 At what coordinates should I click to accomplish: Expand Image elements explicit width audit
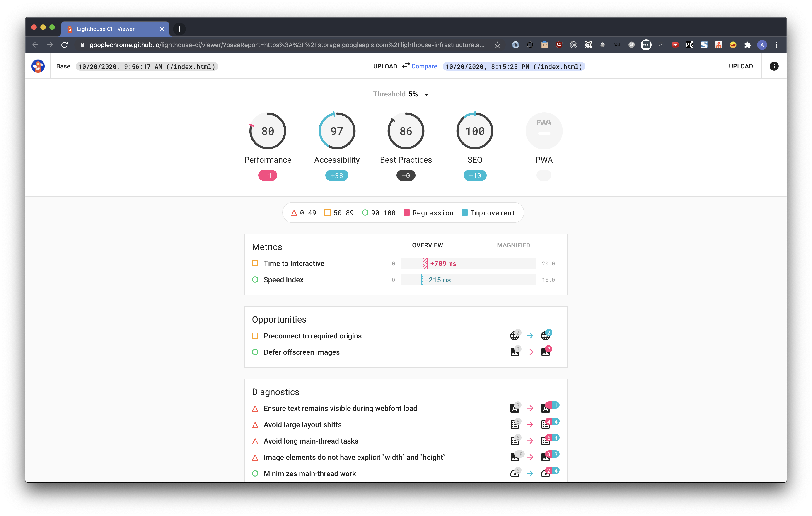coord(406,457)
